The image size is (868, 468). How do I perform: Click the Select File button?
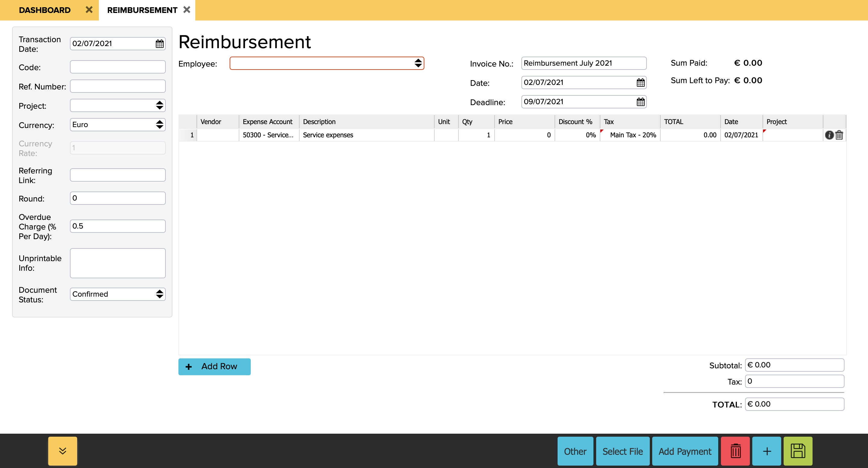(623, 451)
